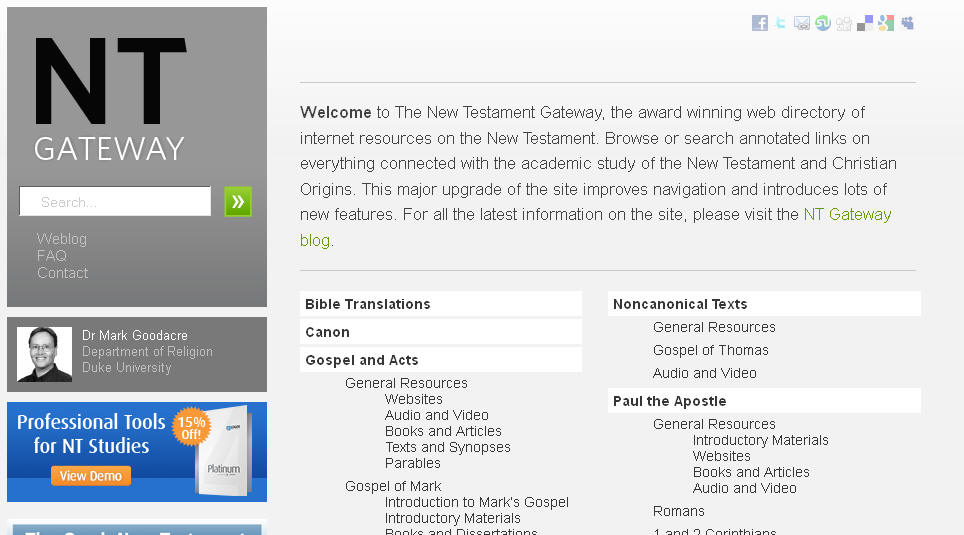Open the Contact page link
The width and height of the screenshot is (964, 535).
tap(62, 273)
